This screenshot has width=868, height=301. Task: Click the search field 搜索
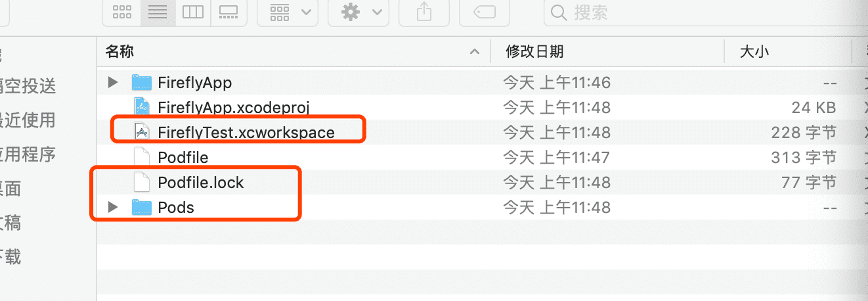click(x=703, y=12)
